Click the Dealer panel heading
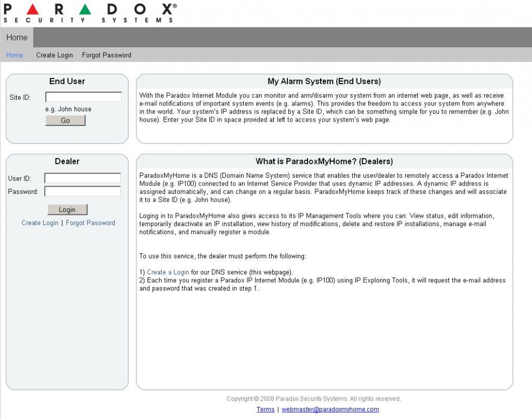532x419 pixels. [67, 162]
